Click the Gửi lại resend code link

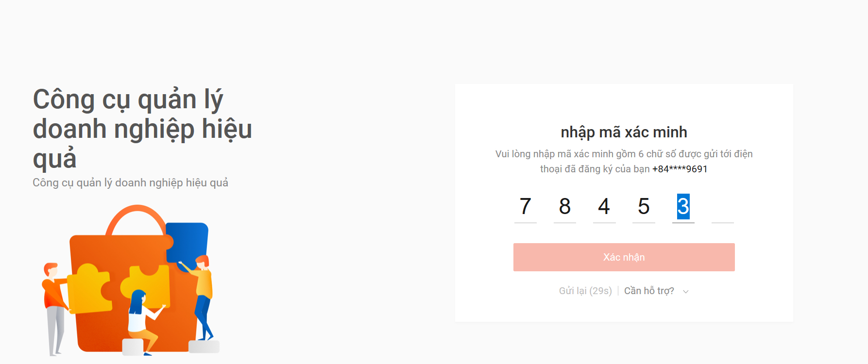point(585,291)
